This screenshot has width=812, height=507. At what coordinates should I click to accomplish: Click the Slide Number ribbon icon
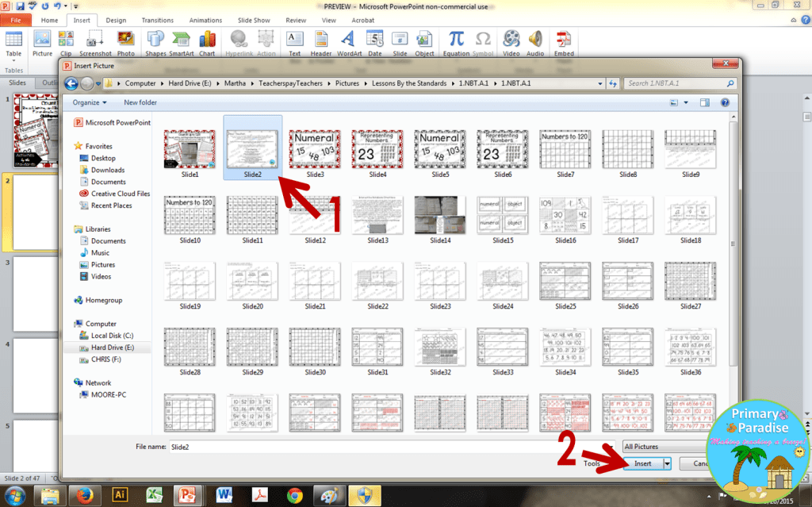point(400,44)
